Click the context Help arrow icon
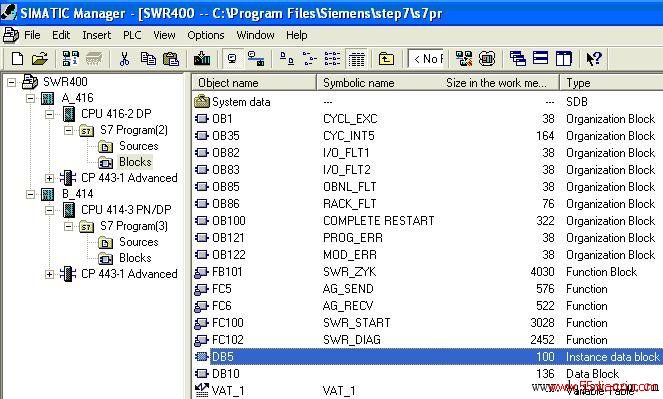The image size is (663, 399). (x=594, y=59)
